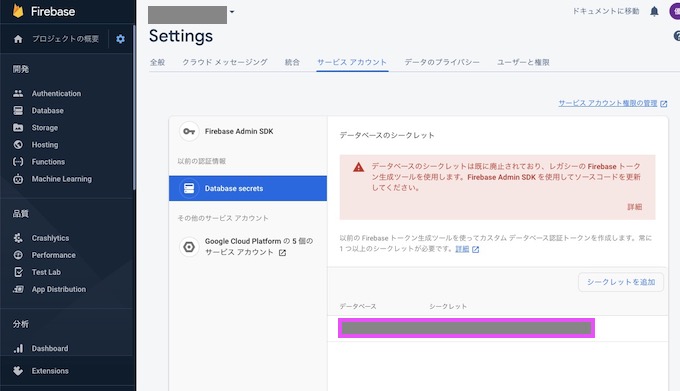Viewport: 680px width, 391px height.
Task: Click the シークレットを追加 button
Action: [x=621, y=282]
